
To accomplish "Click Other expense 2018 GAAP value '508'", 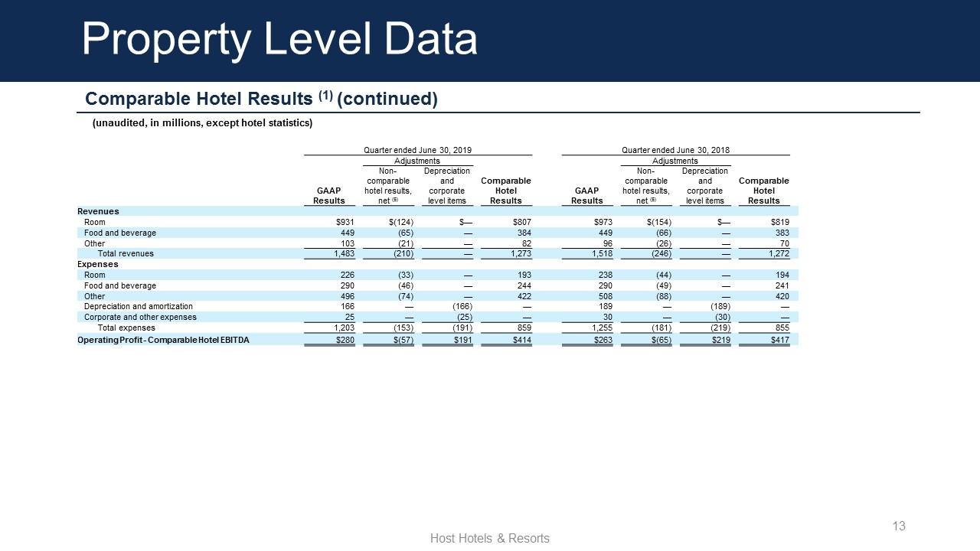I will [x=604, y=296].
